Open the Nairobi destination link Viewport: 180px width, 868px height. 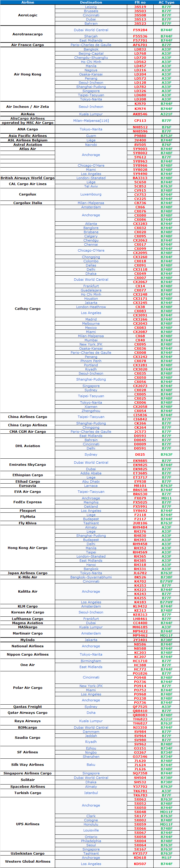coord(91,145)
